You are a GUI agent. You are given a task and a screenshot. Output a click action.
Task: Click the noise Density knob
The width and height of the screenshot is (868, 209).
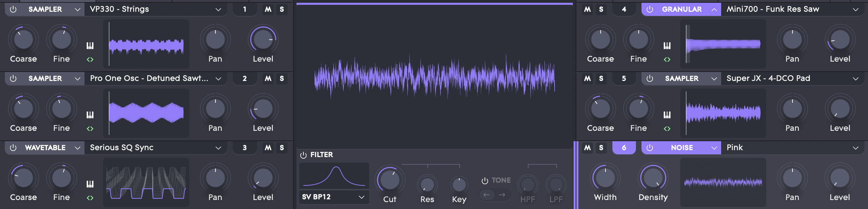pos(653,178)
